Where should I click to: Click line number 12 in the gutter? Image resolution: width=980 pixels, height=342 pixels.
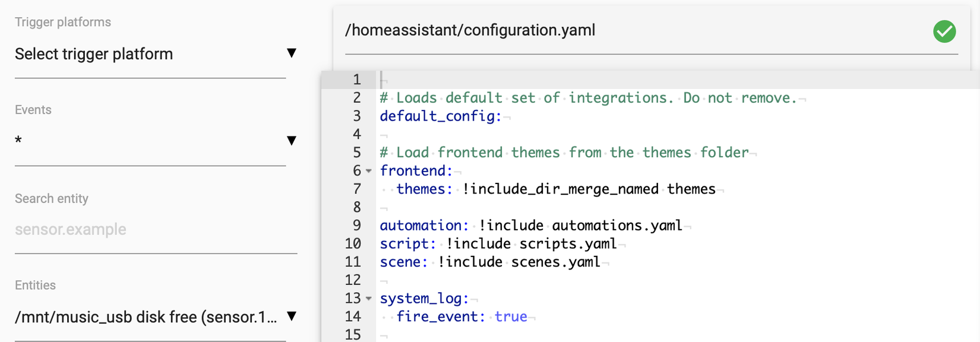(x=353, y=280)
